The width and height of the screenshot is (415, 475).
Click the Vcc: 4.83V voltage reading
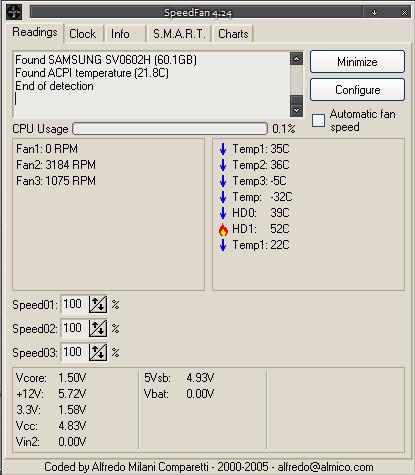[51, 426]
